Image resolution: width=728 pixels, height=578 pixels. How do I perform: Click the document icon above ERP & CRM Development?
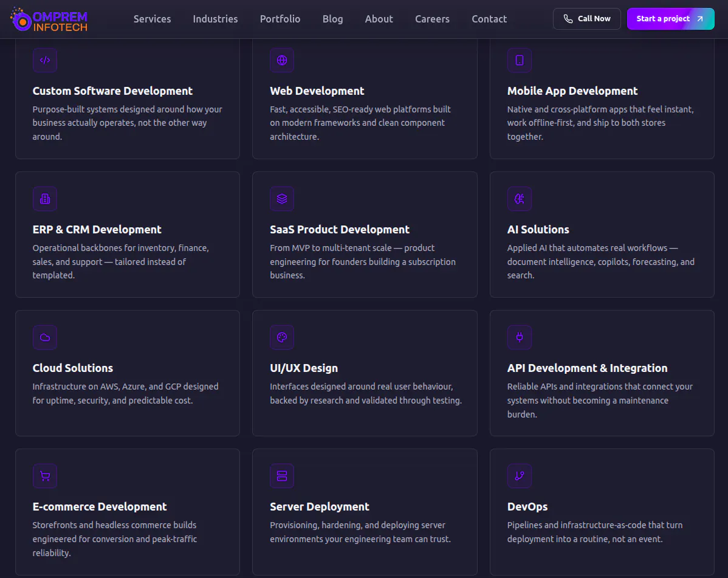click(45, 199)
